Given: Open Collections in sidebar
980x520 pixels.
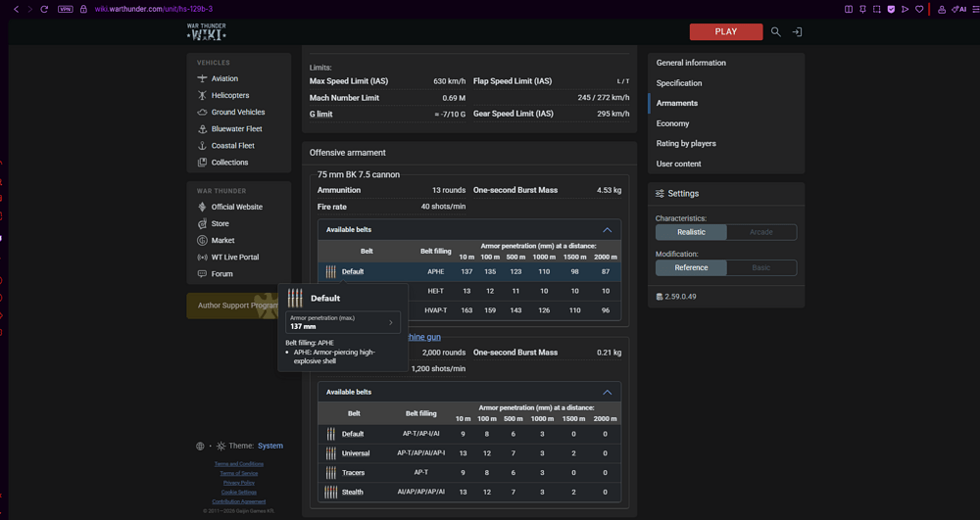Looking at the screenshot, I should (x=229, y=163).
